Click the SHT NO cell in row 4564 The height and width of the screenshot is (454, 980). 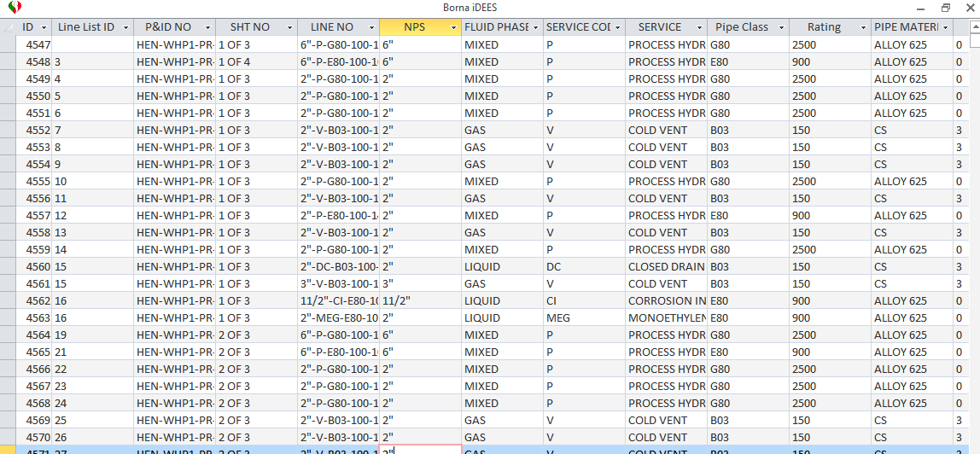click(256, 335)
